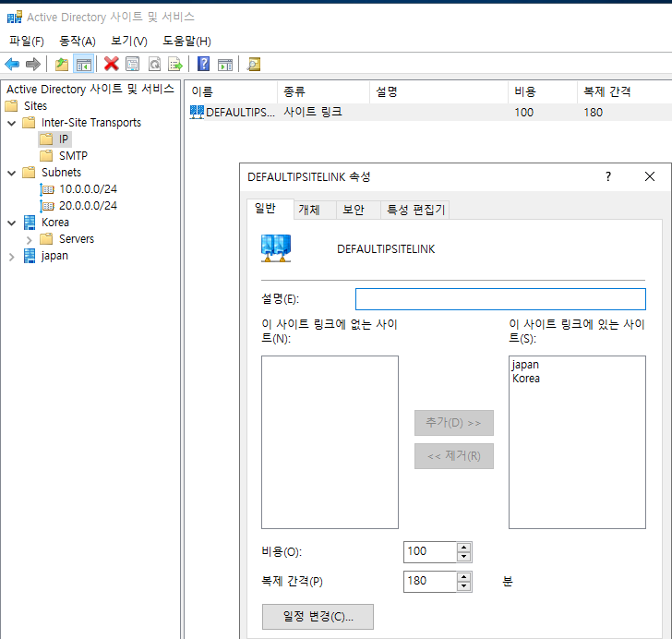
Task: Open the Properties toolbar icon
Action: [132, 65]
